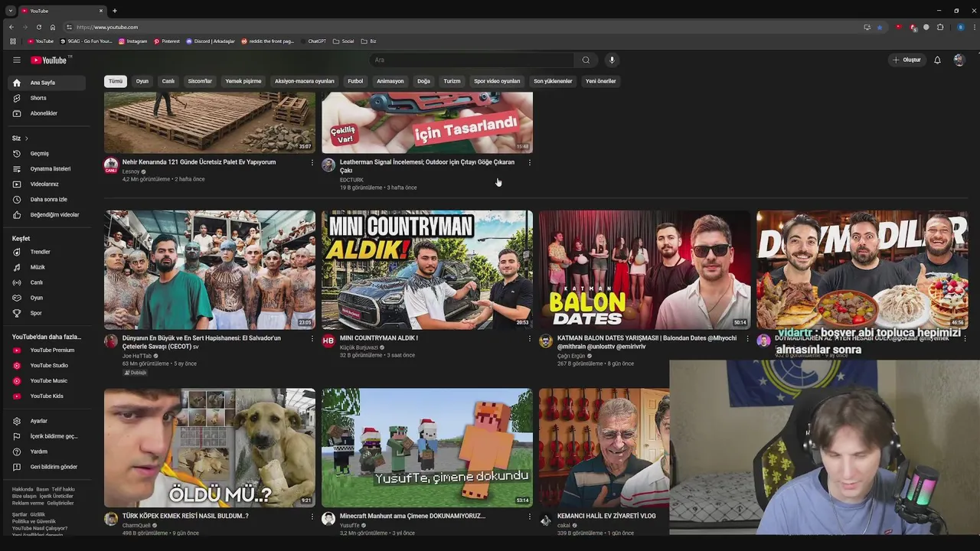
Task: Select the Futbol filter chip
Action: click(x=355, y=81)
